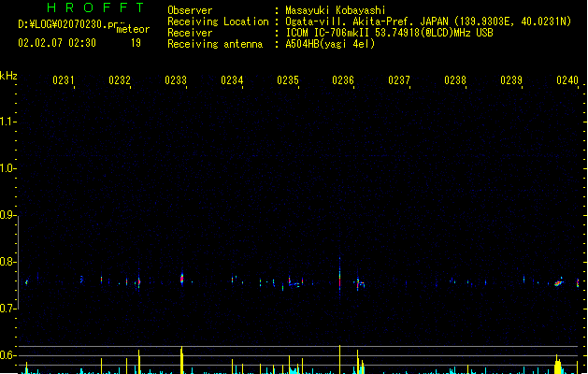The width and height of the screenshot is (588, 374).
Task: Click the 0.6 kHz axis tick label
Action: pyautogui.click(x=7, y=355)
